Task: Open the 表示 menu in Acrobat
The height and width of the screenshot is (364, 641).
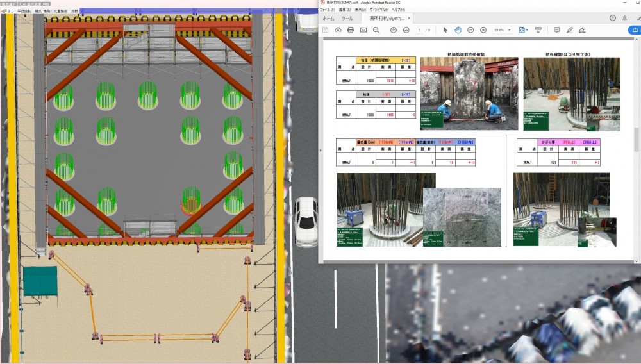Action: (x=360, y=10)
